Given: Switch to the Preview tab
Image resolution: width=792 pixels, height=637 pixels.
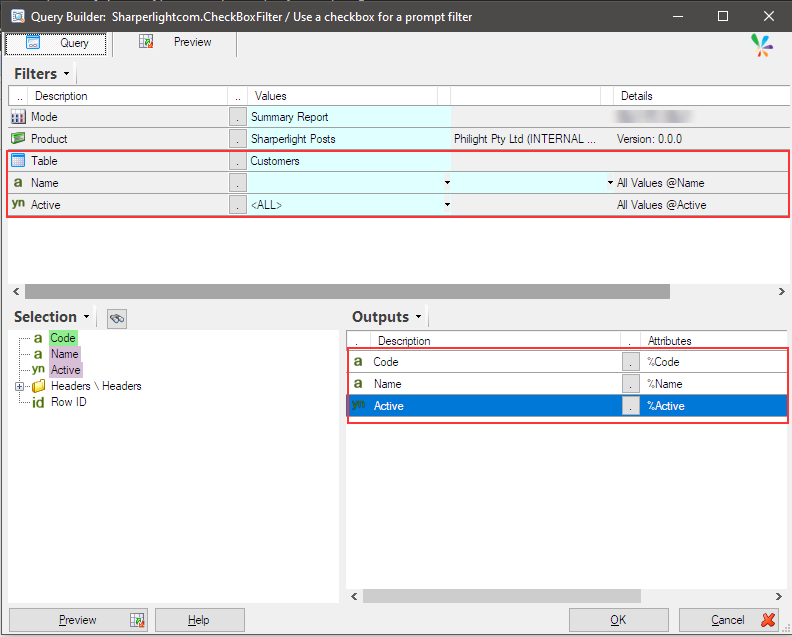Looking at the screenshot, I should 175,42.
